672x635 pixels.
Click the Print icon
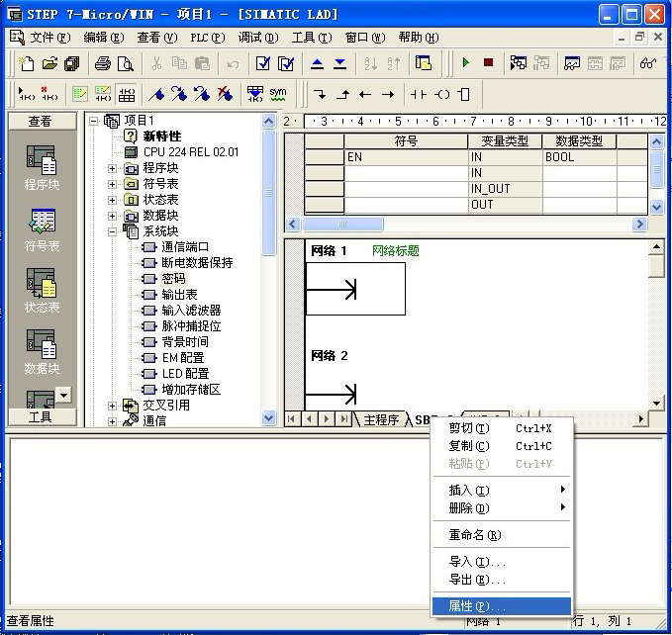click(102, 64)
